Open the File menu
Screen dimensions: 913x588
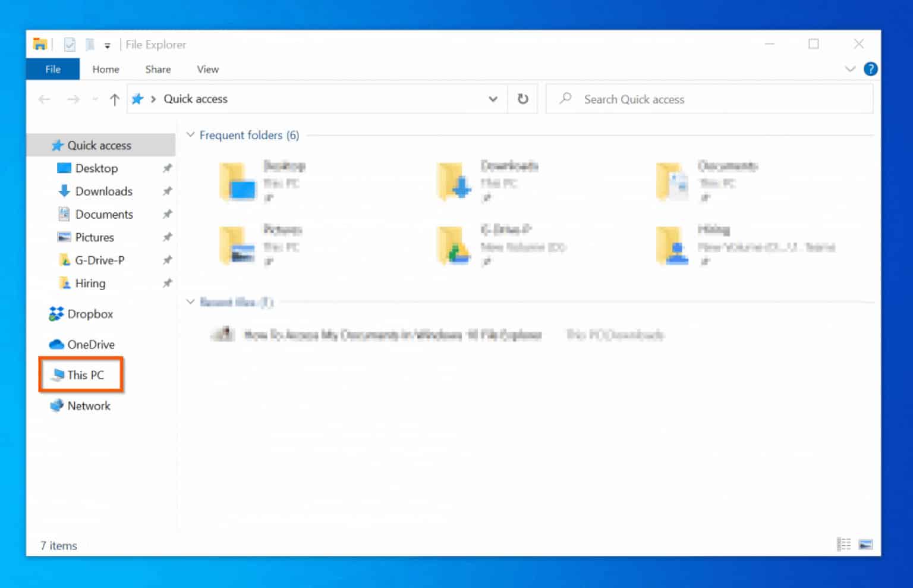pos(52,69)
